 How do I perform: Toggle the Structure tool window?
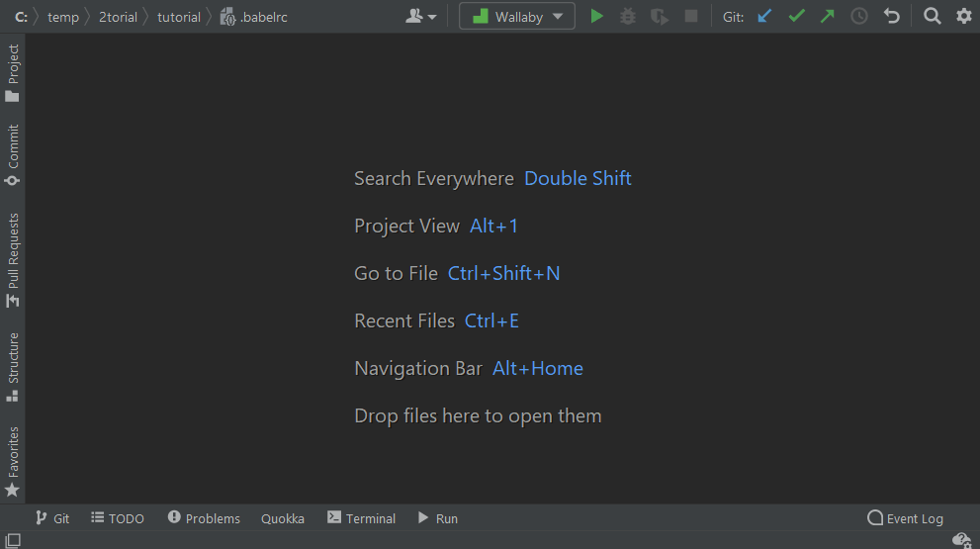(x=13, y=366)
